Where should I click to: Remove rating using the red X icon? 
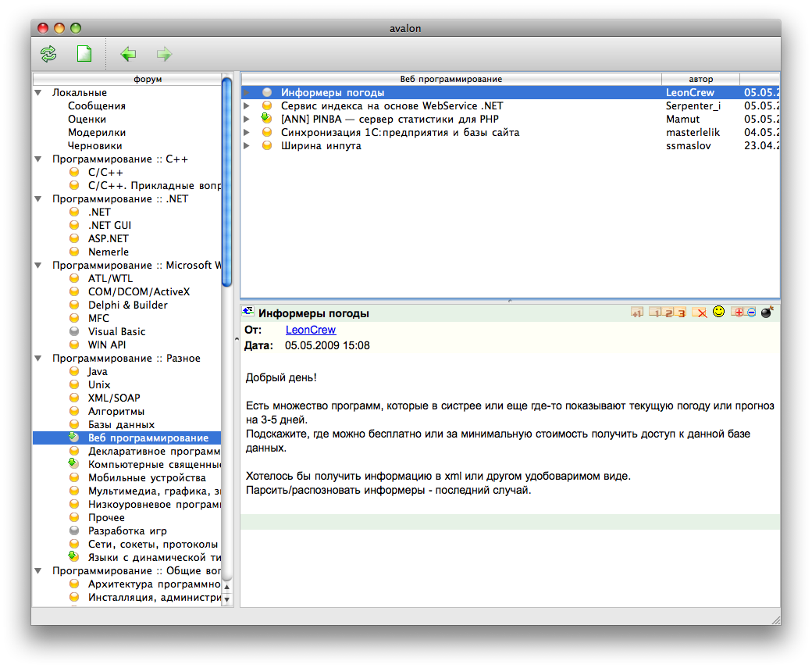coord(700,313)
